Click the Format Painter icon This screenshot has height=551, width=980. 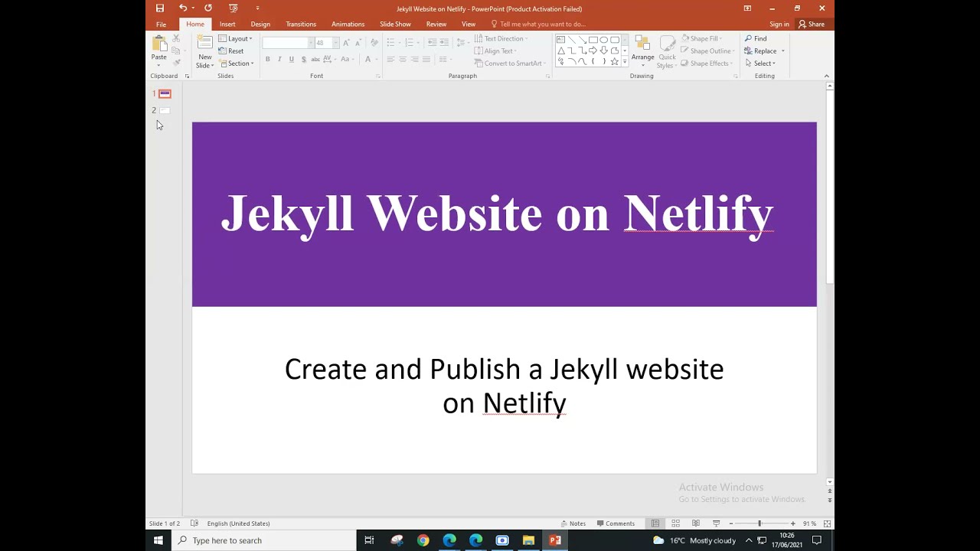tap(176, 63)
